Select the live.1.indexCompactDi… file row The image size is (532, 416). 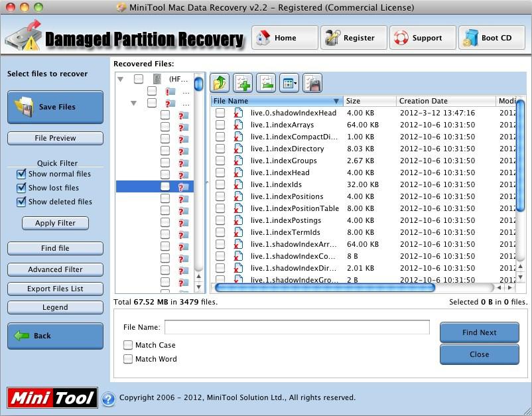click(x=363, y=137)
